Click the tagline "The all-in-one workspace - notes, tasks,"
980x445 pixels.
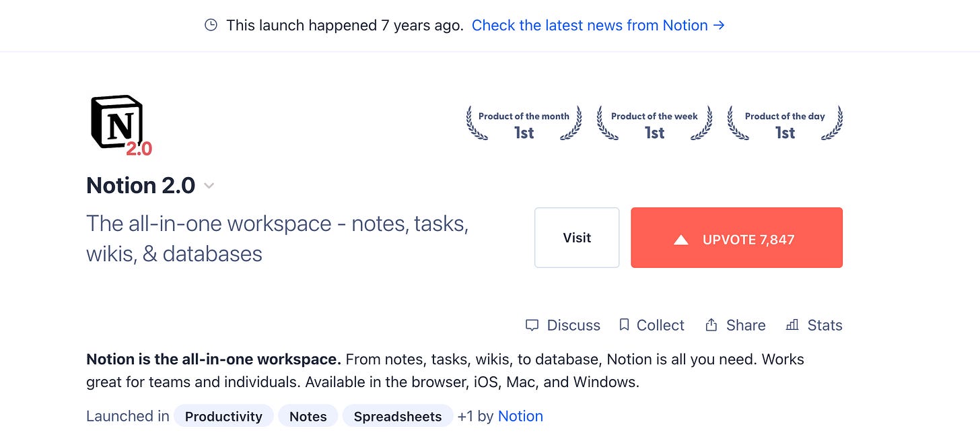(277, 224)
